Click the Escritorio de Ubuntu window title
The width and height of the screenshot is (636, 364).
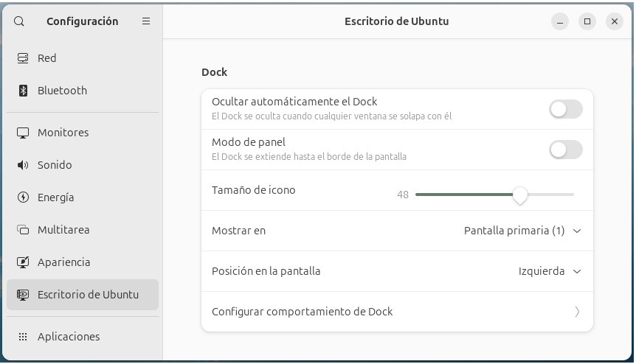pos(396,21)
